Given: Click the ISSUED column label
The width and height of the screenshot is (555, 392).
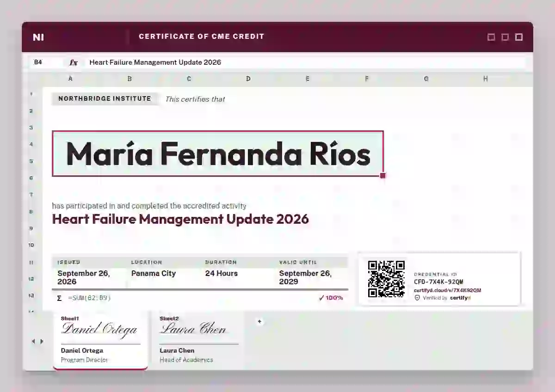Looking at the screenshot, I should point(69,262).
